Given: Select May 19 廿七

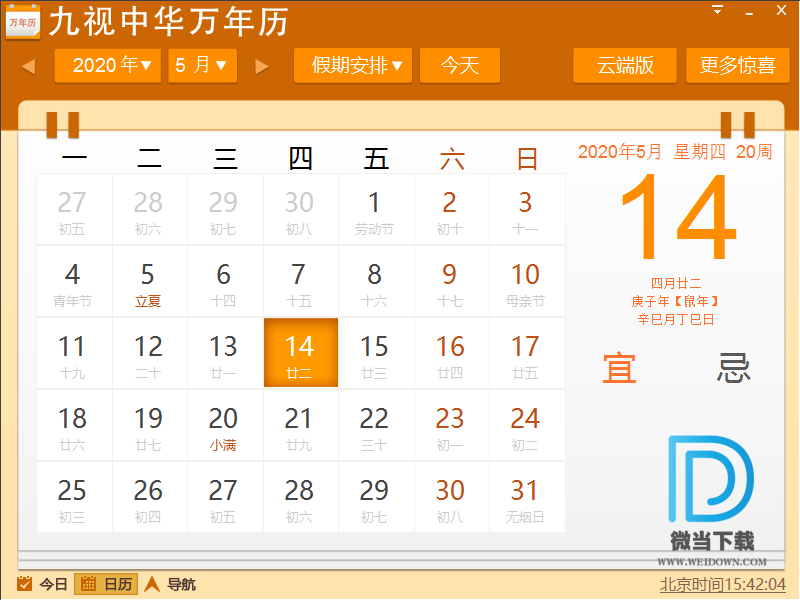Looking at the screenshot, I should click(x=149, y=426).
